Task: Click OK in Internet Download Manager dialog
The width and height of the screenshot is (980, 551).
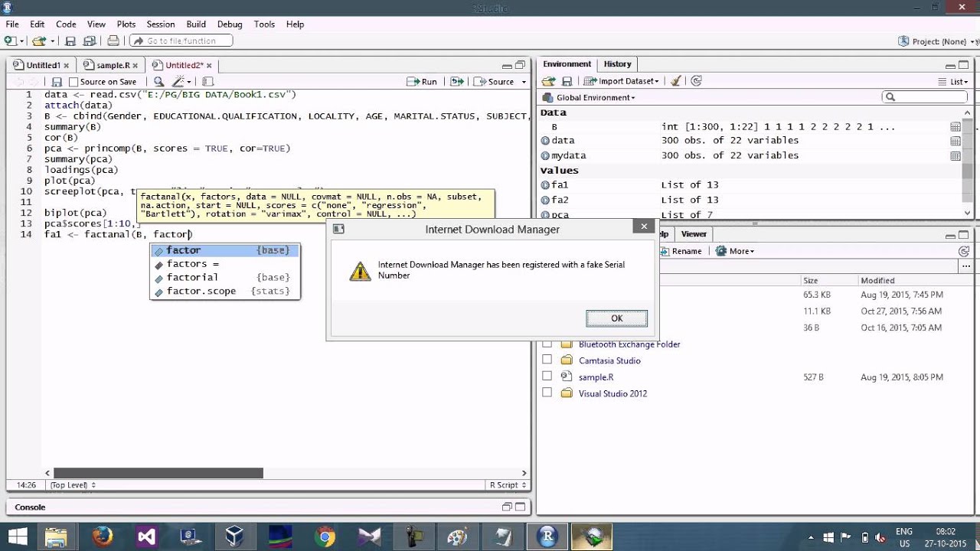Action: click(616, 318)
